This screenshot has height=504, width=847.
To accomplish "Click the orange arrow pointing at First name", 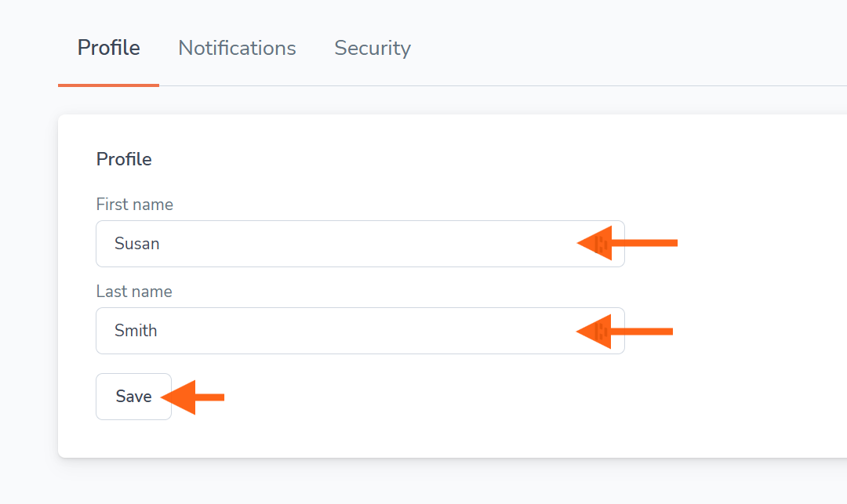I will tap(627, 243).
